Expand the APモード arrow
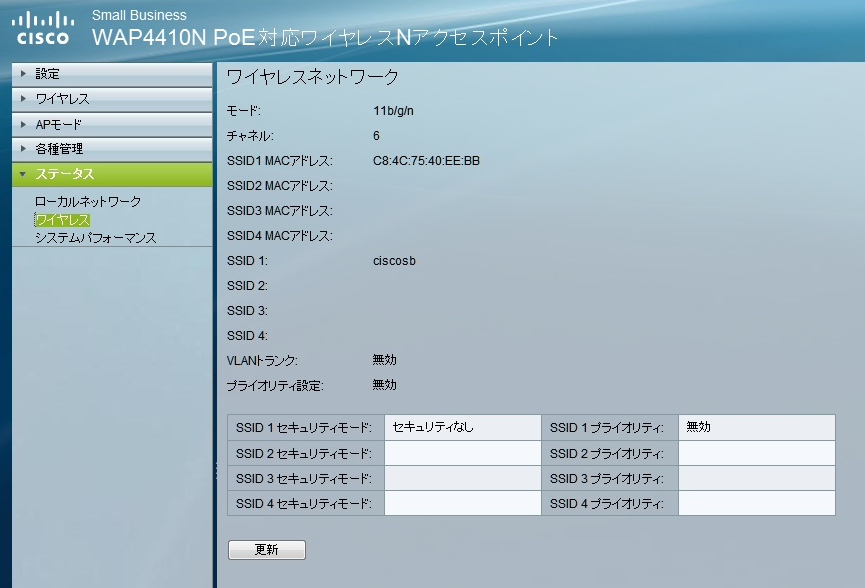865x588 pixels. tap(23, 124)
